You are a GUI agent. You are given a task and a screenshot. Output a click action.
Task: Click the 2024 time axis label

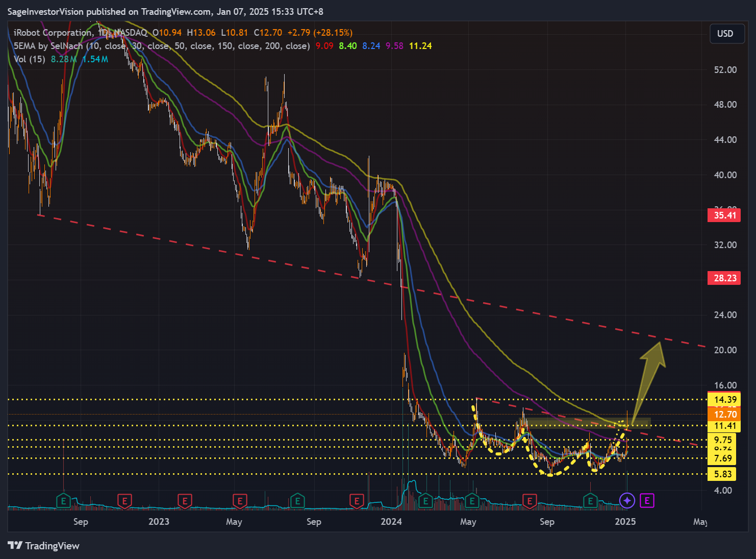[x=391, y=522]
